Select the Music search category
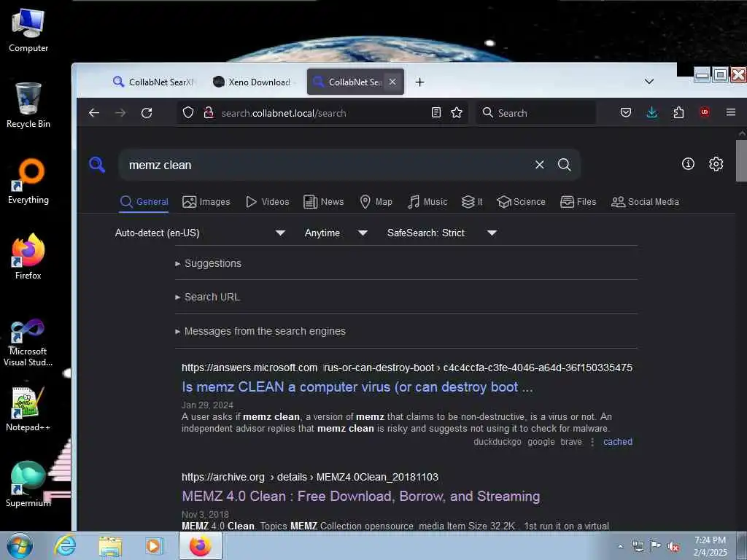747x560 pixels. [x=427, y=202]
